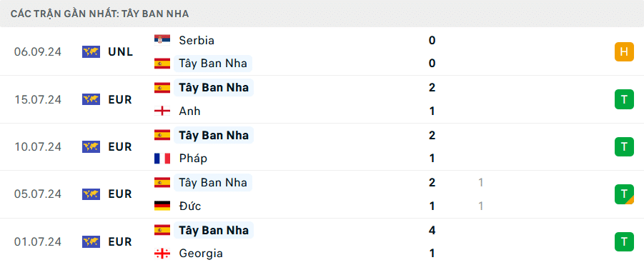The height and width of the screenshot is (265, 644).
Task: Open the Đức team link
Action: click(189, 206)
